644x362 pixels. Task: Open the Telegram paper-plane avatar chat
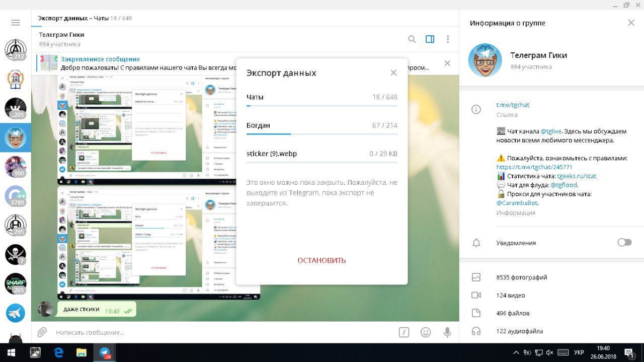tap(16, 313)
